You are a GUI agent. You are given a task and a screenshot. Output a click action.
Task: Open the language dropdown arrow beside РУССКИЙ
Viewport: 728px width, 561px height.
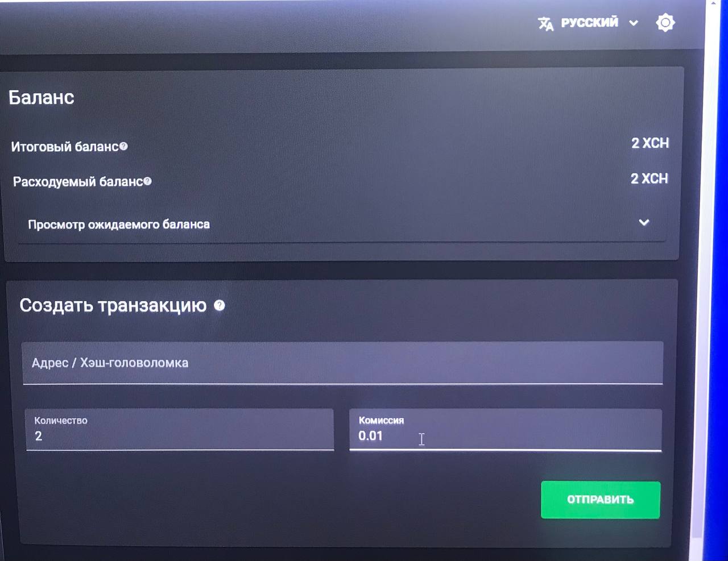coord(634,23)
